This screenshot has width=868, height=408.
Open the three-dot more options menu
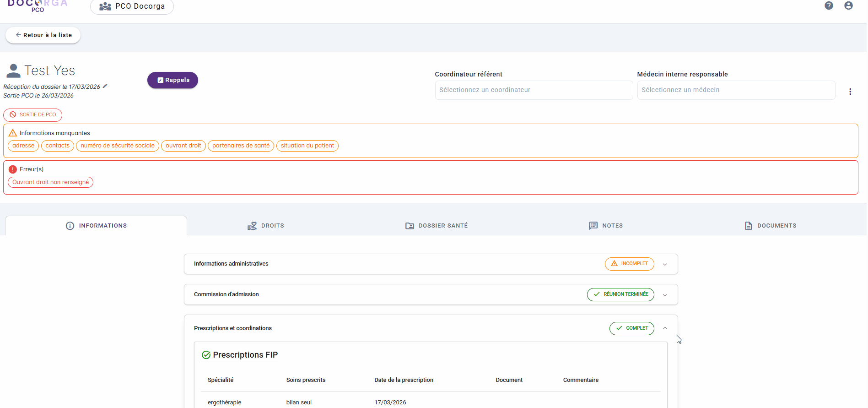pyautogui.click(x=850, y=92)
